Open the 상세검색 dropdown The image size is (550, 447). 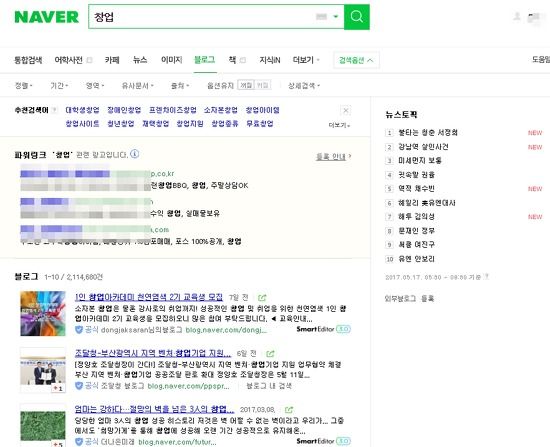[304, 86]
